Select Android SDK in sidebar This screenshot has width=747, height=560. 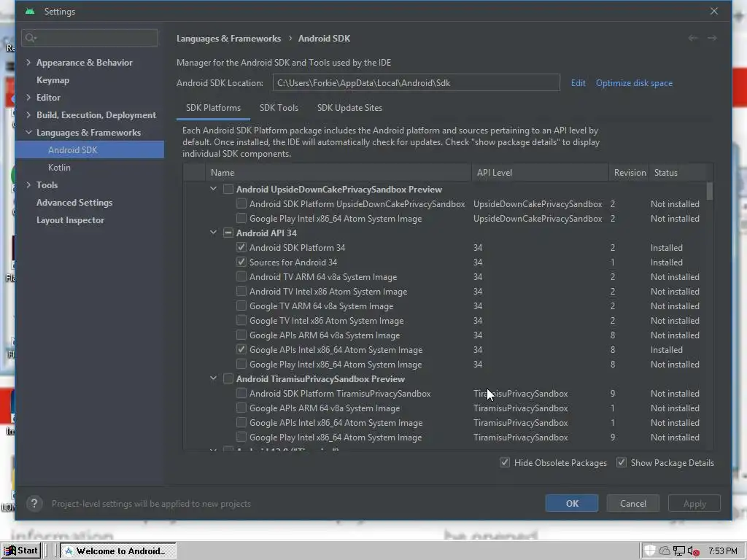click(90, 150)
